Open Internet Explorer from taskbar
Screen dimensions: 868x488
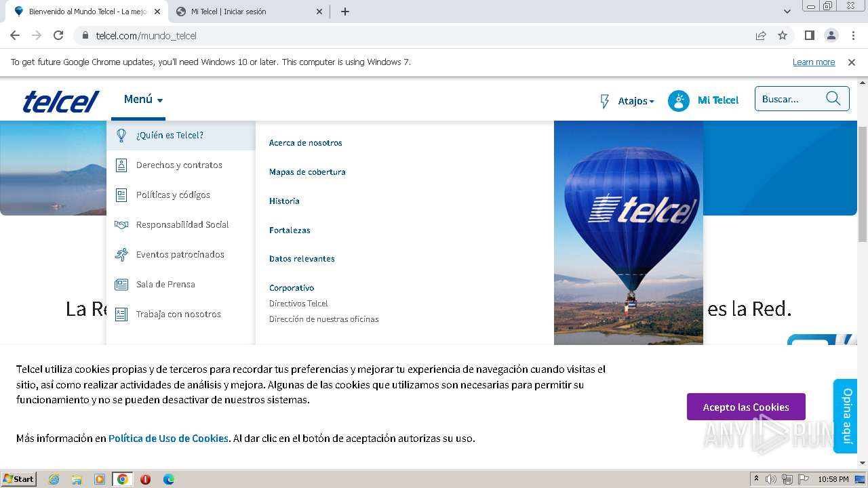pos(54,479)
